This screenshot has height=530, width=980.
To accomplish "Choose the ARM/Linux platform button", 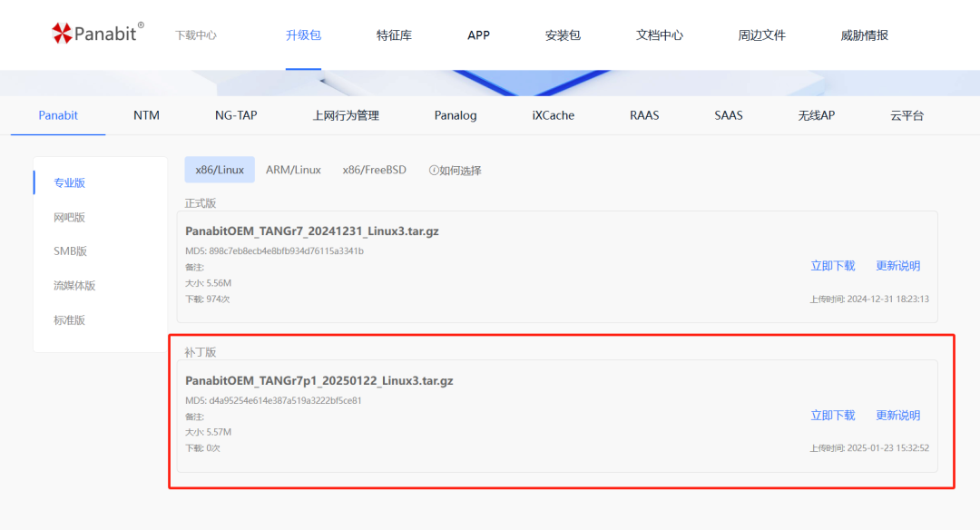I will 293,170.
